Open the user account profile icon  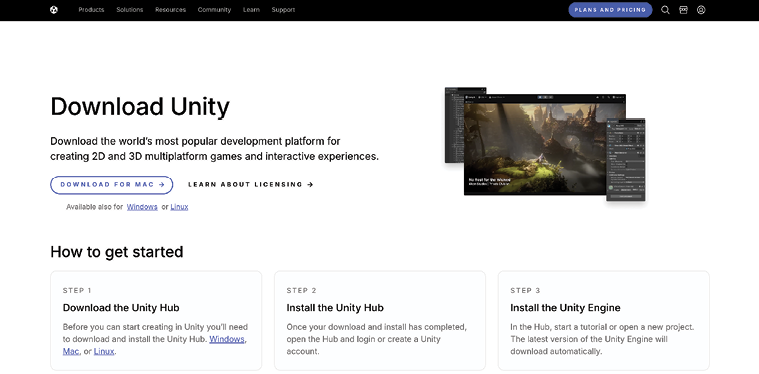pyautogui.click(x=701, y=10)
